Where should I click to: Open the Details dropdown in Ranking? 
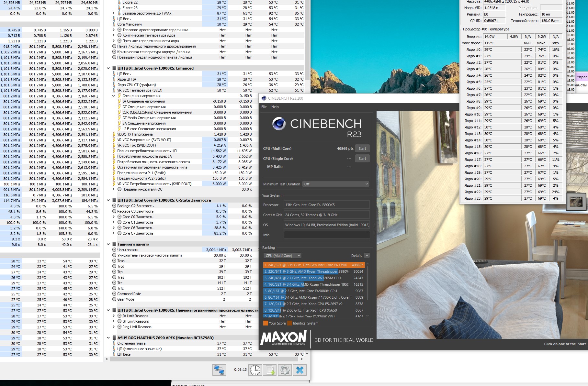click(x=367, y=256)
